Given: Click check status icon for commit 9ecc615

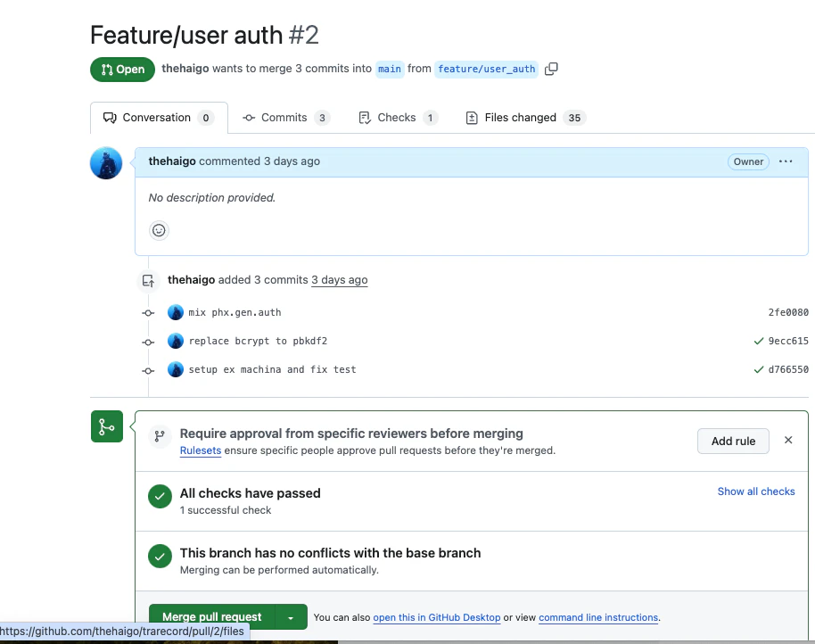Looking at the screenshot, I should pyautogui.click(x=758, y=341).
